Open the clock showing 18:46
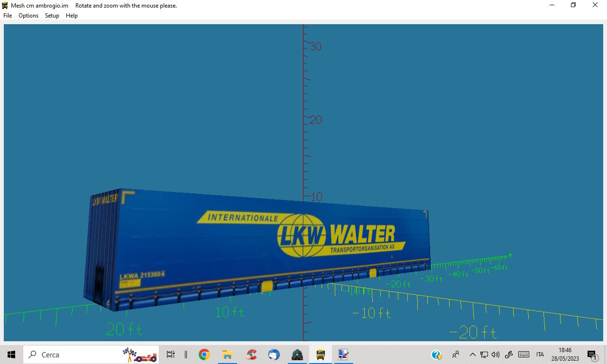607x364 pixels. (565, 355)
